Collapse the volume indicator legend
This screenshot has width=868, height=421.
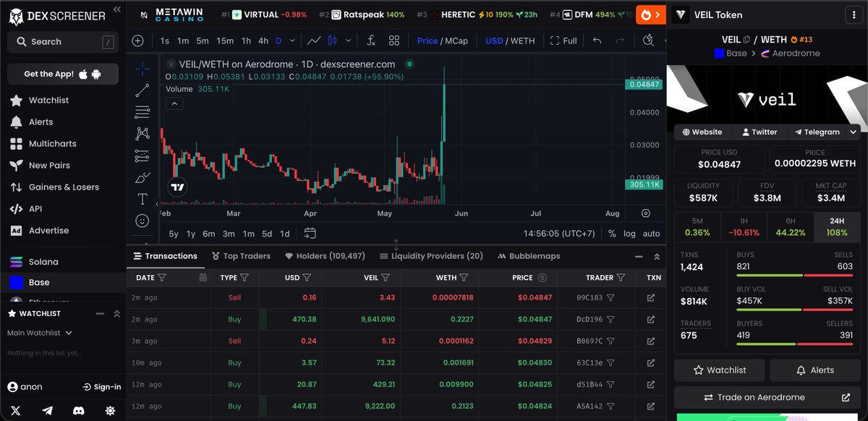[x=174, y=103]
